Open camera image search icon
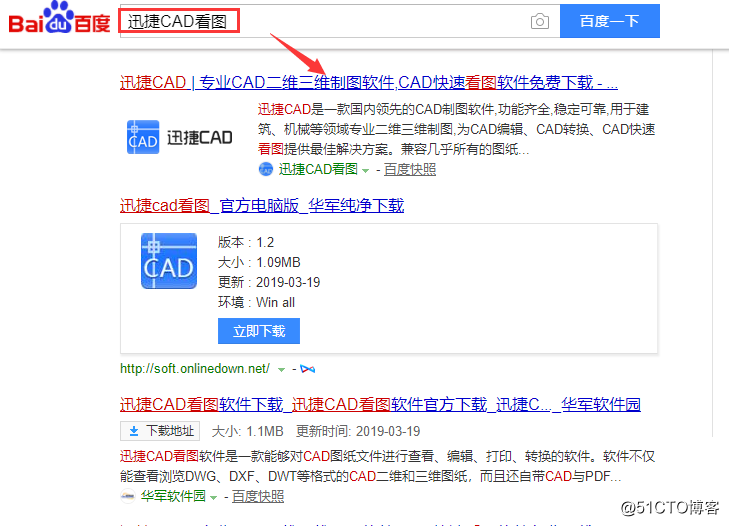The image size is (729, 526). coord(539,21)
